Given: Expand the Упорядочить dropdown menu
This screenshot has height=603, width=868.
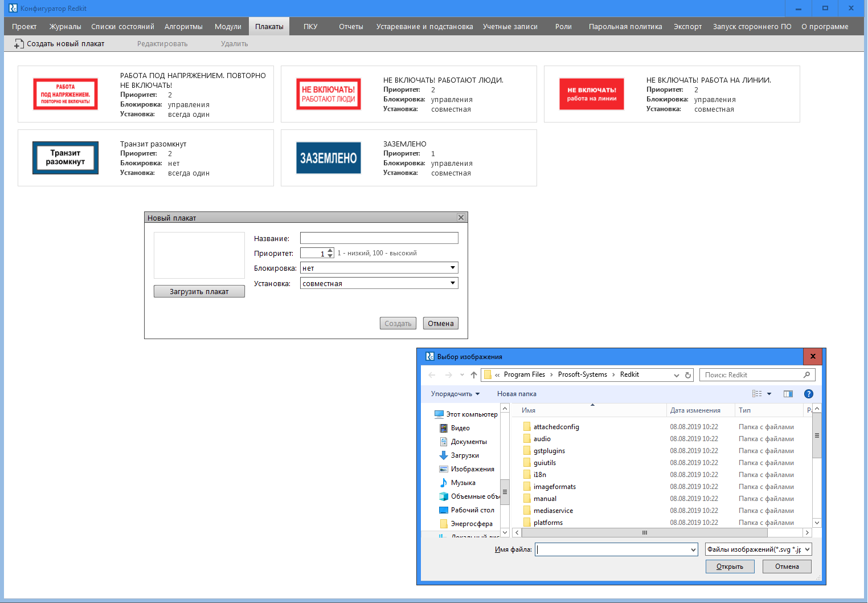Looking at the screenshot, I should tap(456, 393).
